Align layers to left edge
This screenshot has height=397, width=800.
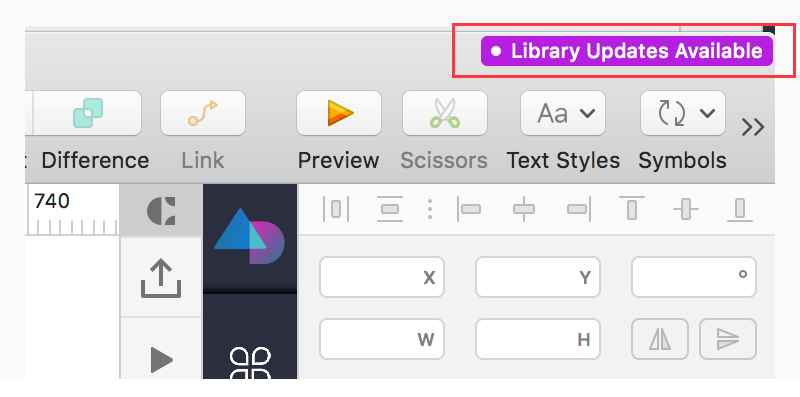pyautogui.click(x=469, y=209)
